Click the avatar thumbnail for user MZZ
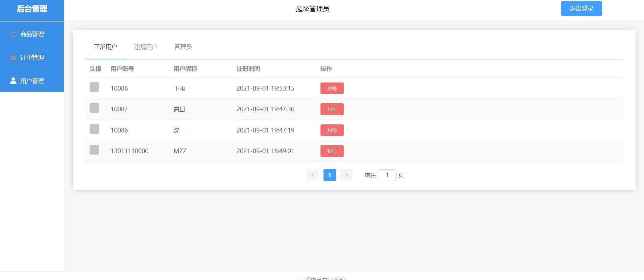 tap(94, 150)
